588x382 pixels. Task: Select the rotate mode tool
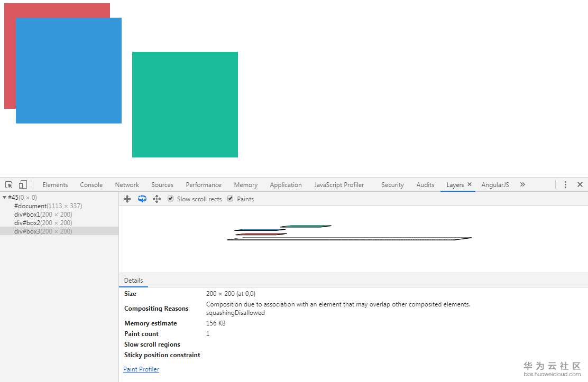142,199
